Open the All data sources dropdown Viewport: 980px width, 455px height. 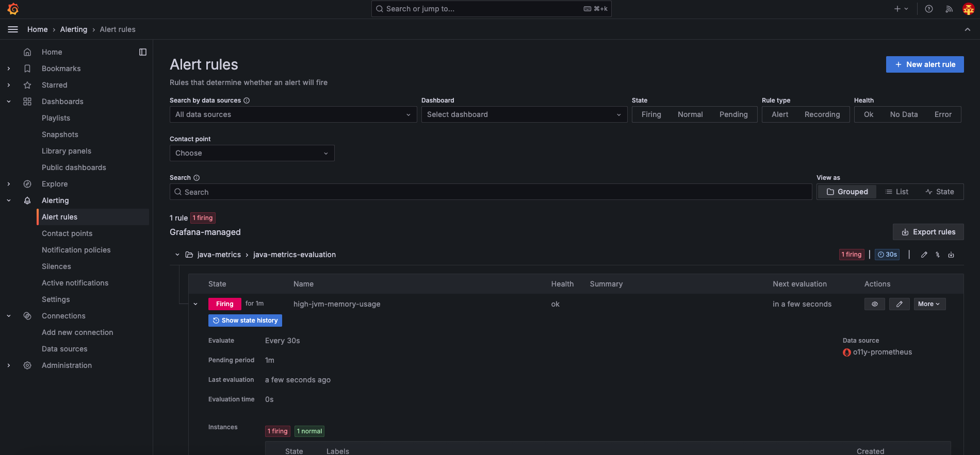click(293, 114)
